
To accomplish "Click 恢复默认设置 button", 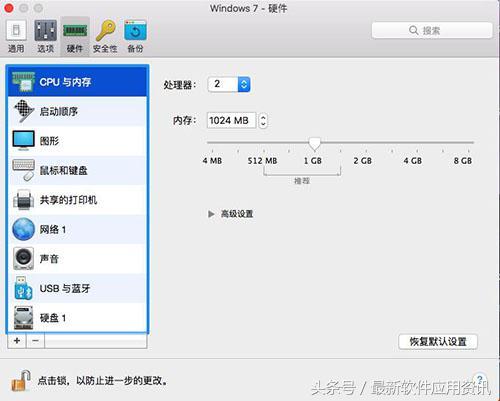I will 438,341.
